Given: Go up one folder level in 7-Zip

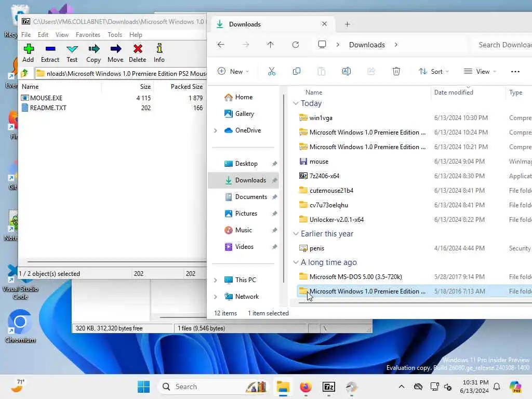Looking at the screenshot, I should (25, 73).
